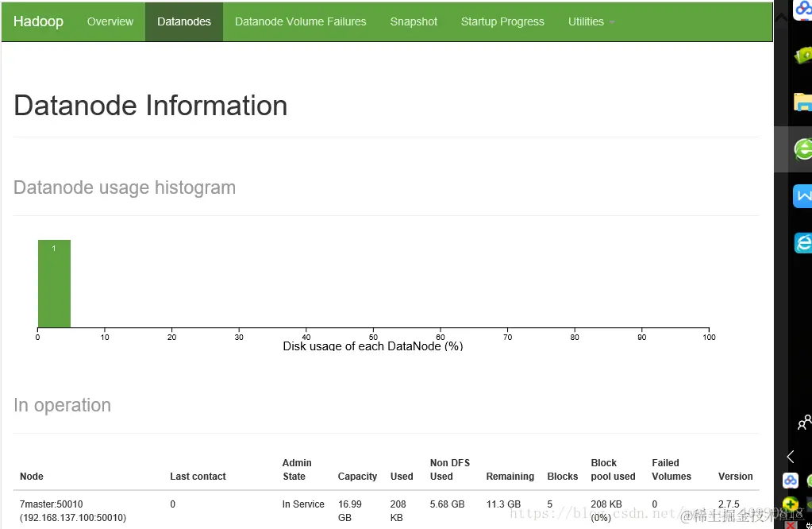Expand the Utilities dropdown menu
The height and width of the screenshot is (529, 812).
[591, 21]
